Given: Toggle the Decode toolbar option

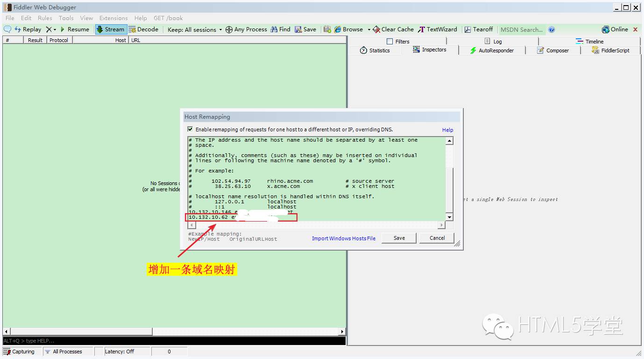Looking at the screenshot, I should click(144, 29).
